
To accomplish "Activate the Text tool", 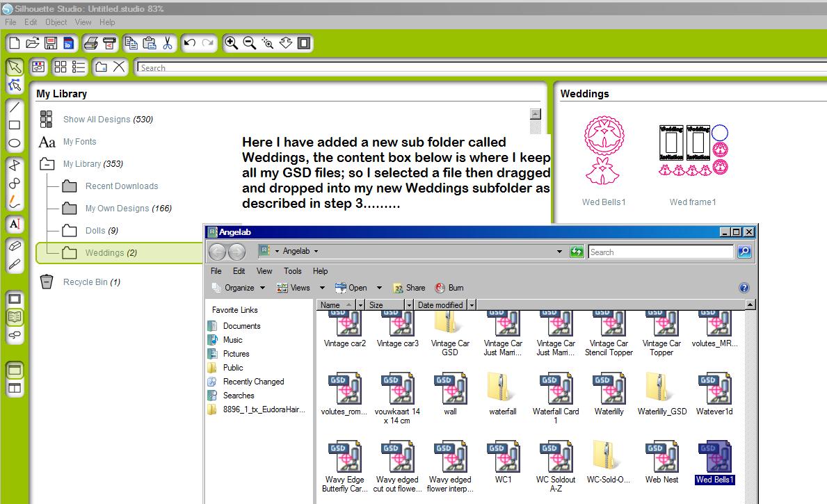I will pos(15,224).
